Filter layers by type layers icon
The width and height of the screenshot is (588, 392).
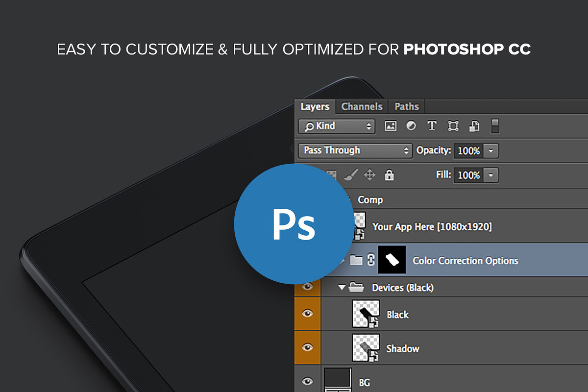tap(432, 126)
